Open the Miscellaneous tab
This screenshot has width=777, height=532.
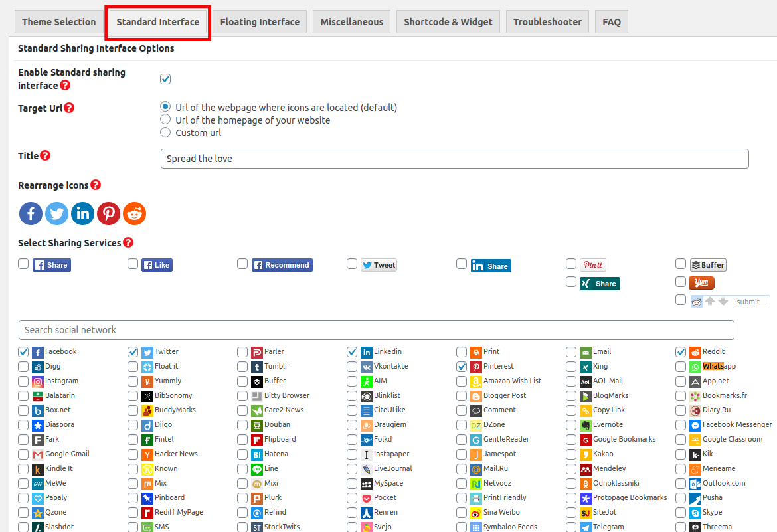pyautogui.click(x=352, y=22)
